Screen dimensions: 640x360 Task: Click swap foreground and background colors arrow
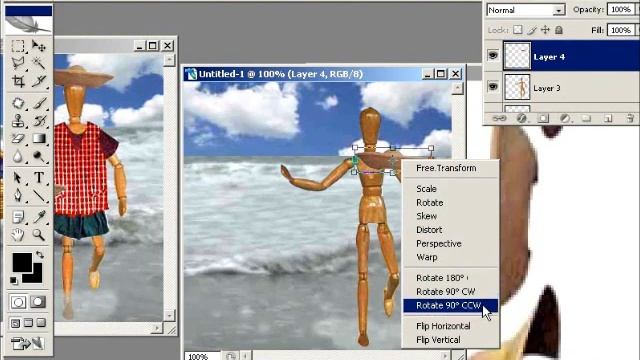[40, 255]
